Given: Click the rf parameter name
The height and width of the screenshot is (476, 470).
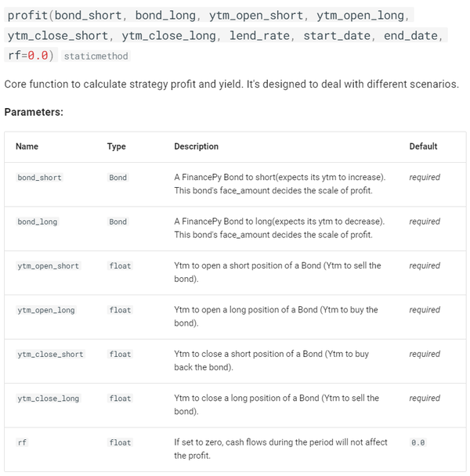Looking at the screenshot, I should pyautogui.click(x=22, y=442).
